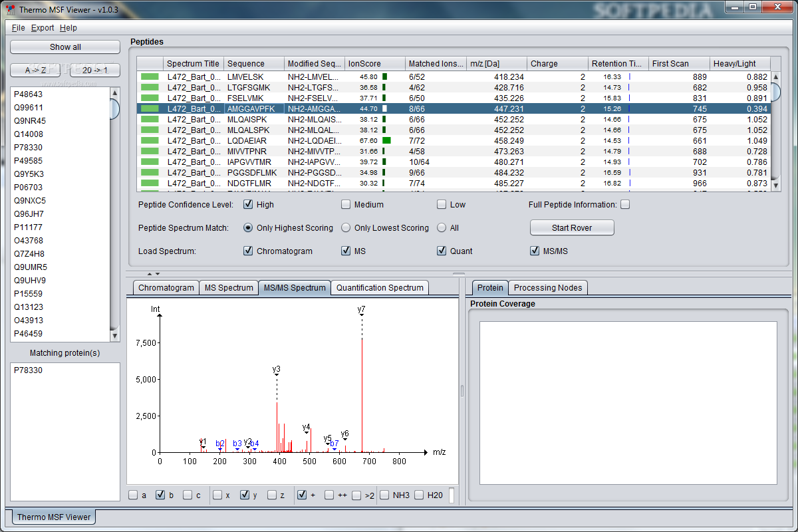Select protein P48643 in the list
This screenshot has height=532, width=798.
60,94
